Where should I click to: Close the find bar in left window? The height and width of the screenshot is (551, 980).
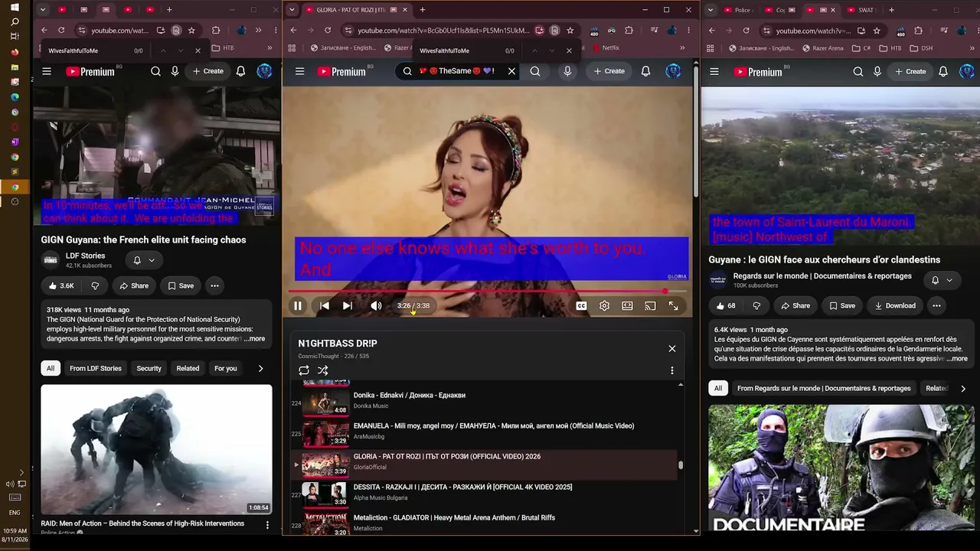coord(198,51)
